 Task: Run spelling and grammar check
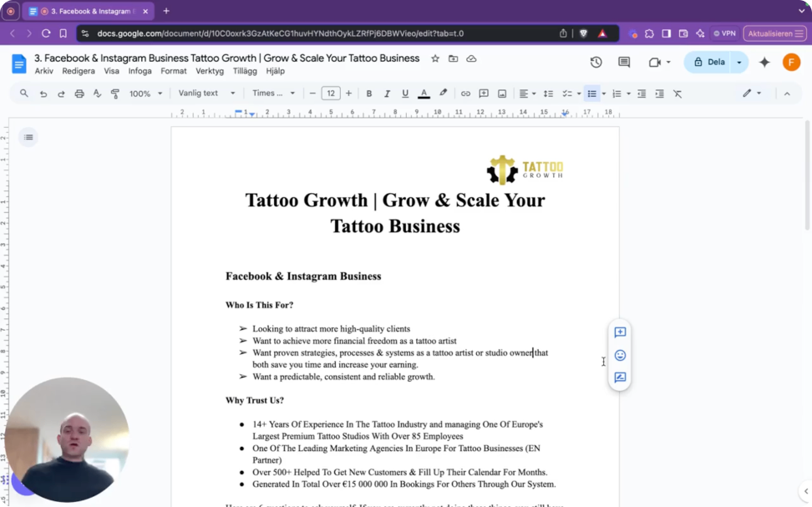pos(97,94)
